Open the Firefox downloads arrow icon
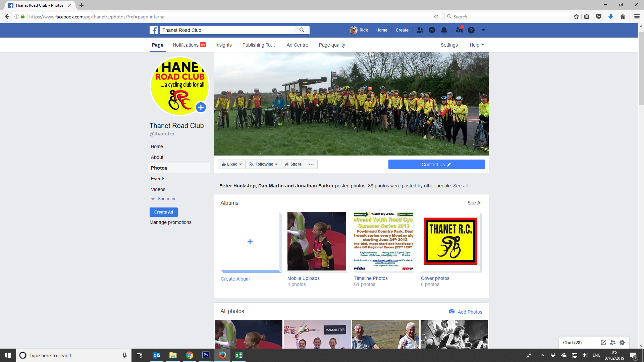Image resolution: width=644 pixels, height=362 pixels. pos(611,16)
